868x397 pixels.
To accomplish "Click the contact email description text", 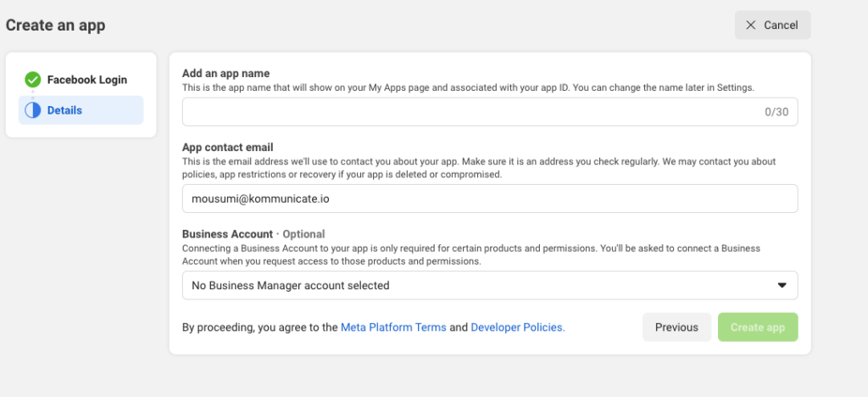I will coord(479,168).
